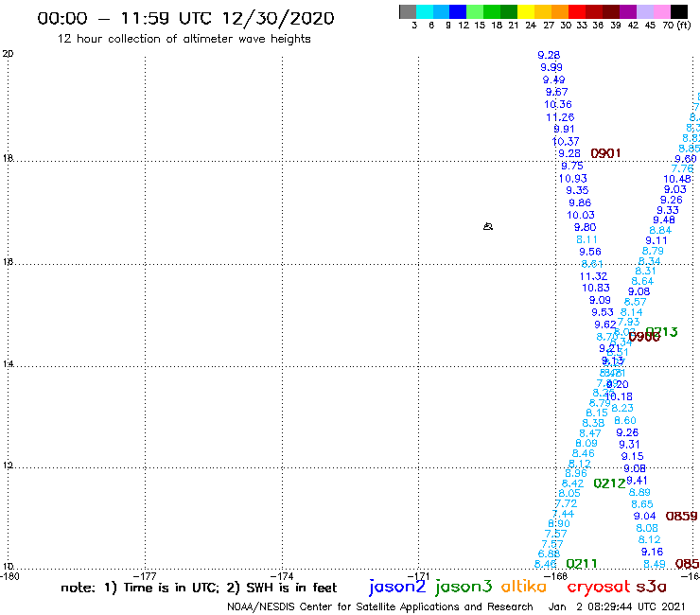Click the bright red swatch in the legend
700x615 pixels.
click(x=577, y=11)
